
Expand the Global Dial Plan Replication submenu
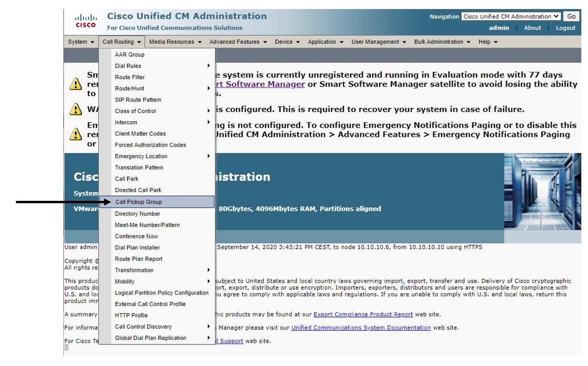157,338
